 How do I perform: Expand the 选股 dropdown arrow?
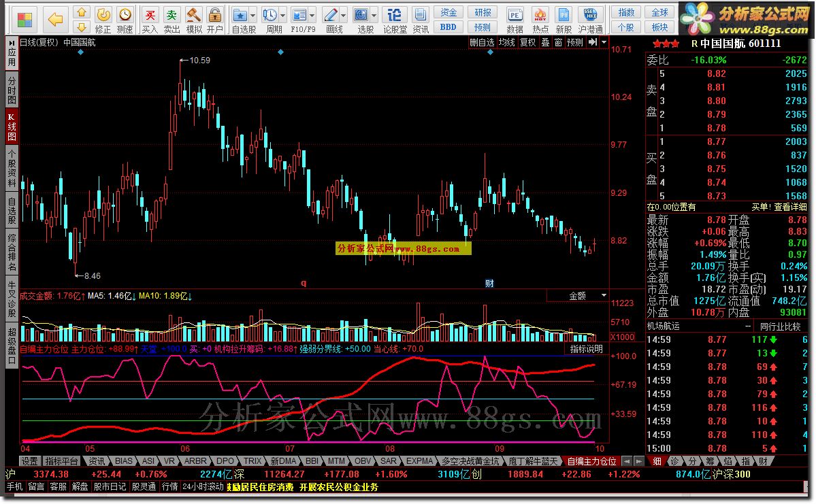[374, 15]
